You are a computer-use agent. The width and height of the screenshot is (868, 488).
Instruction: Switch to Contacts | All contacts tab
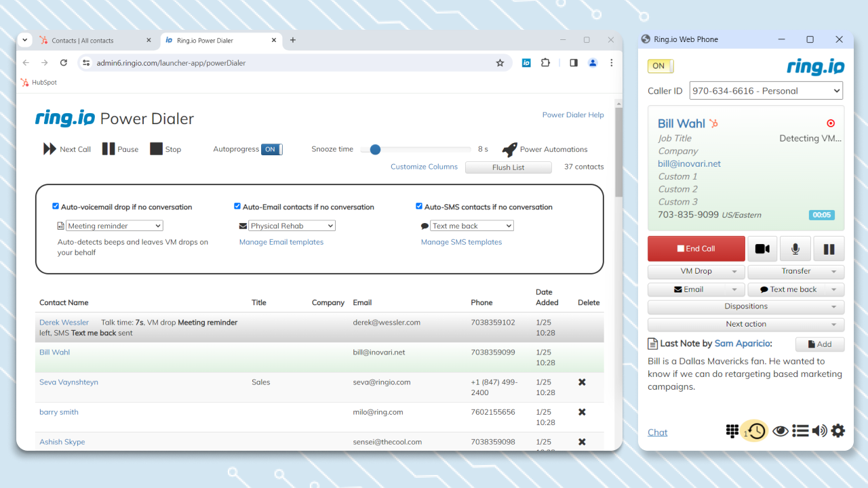coord(83,41)
